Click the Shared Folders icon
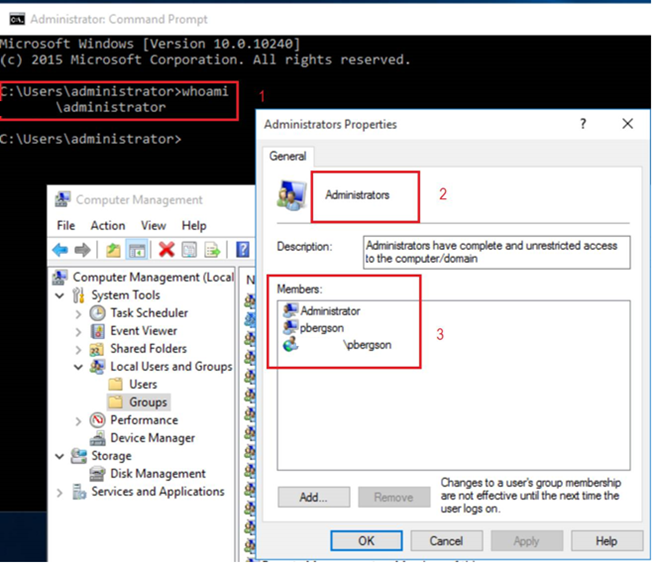Viewport: 654px width, 563px height. coord(97,349)
